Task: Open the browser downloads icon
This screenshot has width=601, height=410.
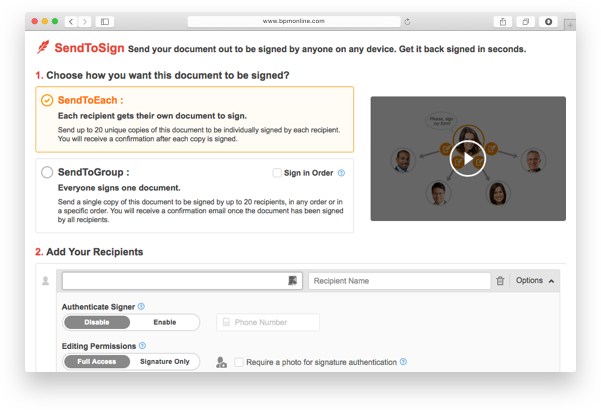Action: pos(548,22)
